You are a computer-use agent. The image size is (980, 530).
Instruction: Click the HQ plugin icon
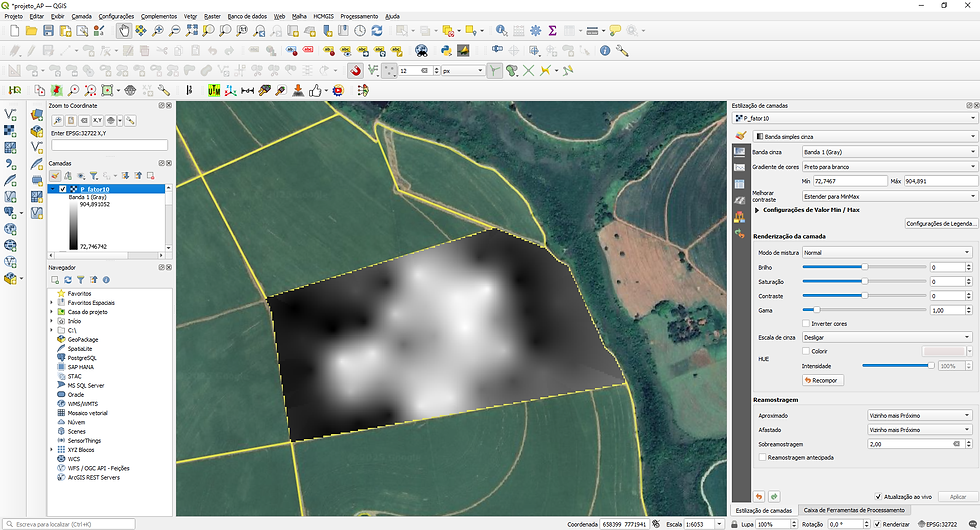tap(14, 91)
